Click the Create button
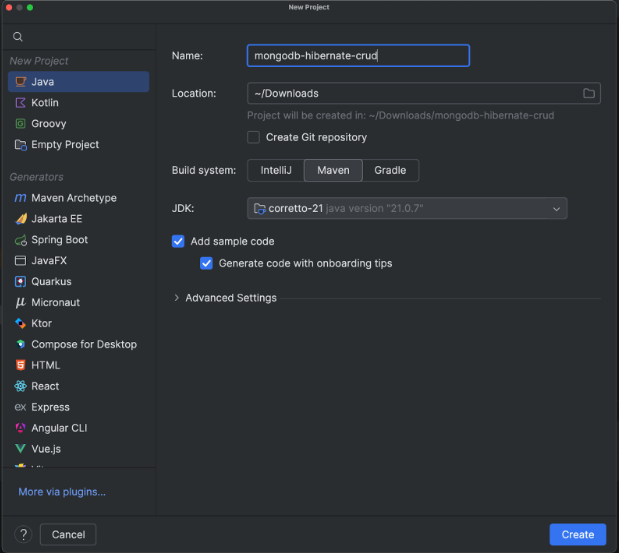 pyautogui.click(x=577, y=534)
